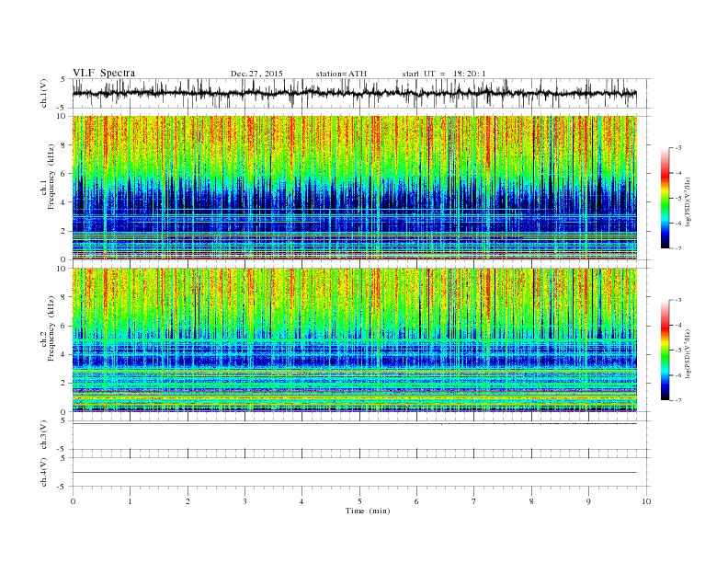Select the "start UT = 18:20:1" text
Viewport: 728px width, 563px height.
444,74
